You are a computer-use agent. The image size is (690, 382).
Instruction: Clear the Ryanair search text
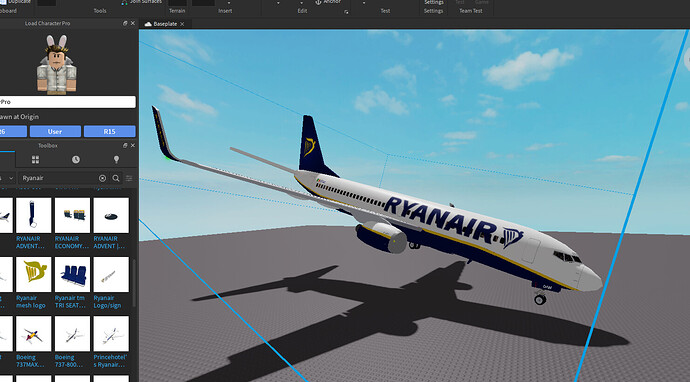click(x=103, y=178)
